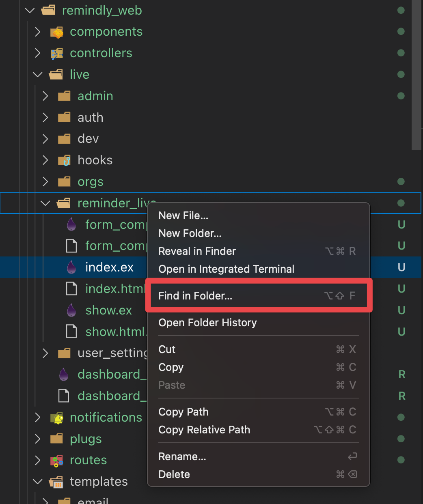Click the routes folder icon
423x504 pixels.
tap(56, 460)
